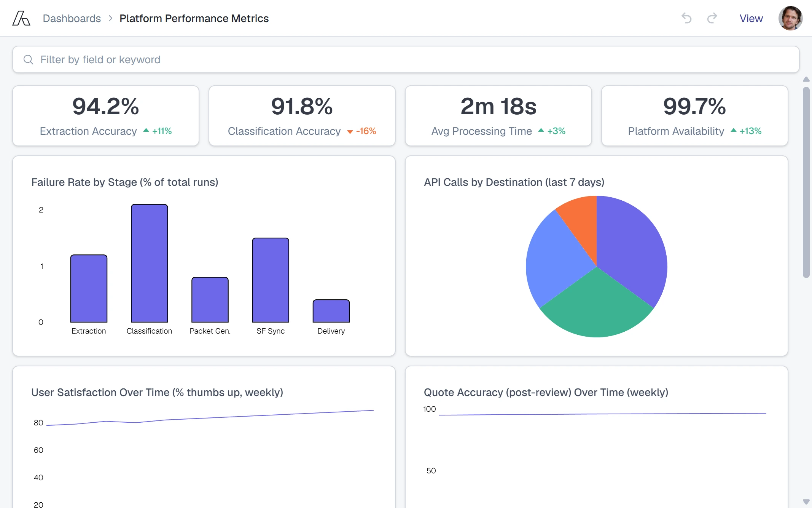Click the search magnifier icon
Image resolution: width=812 pixels, height=508 pixels.
(x=28, y=59)
